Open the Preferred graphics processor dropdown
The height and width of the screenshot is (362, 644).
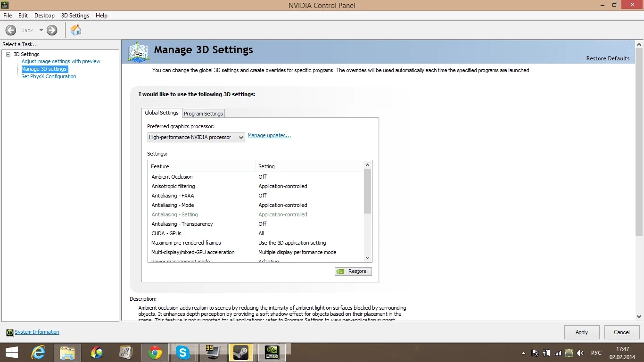pos(196,137)
